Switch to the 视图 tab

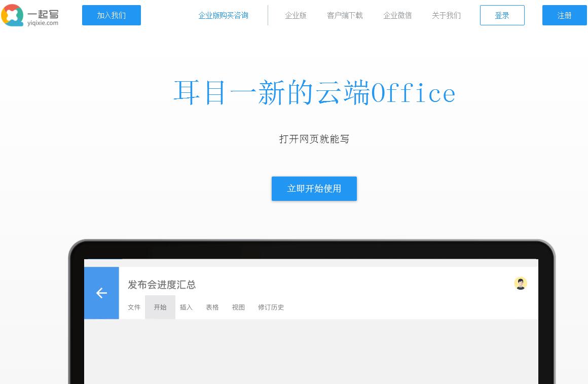(x=238, y=307)
